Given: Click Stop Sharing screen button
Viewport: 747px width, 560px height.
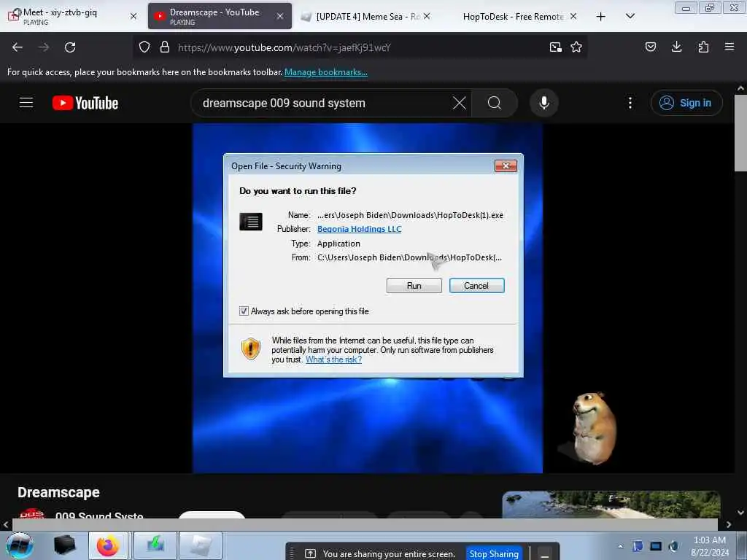Looking at the screenshot, I should point(494,554).
